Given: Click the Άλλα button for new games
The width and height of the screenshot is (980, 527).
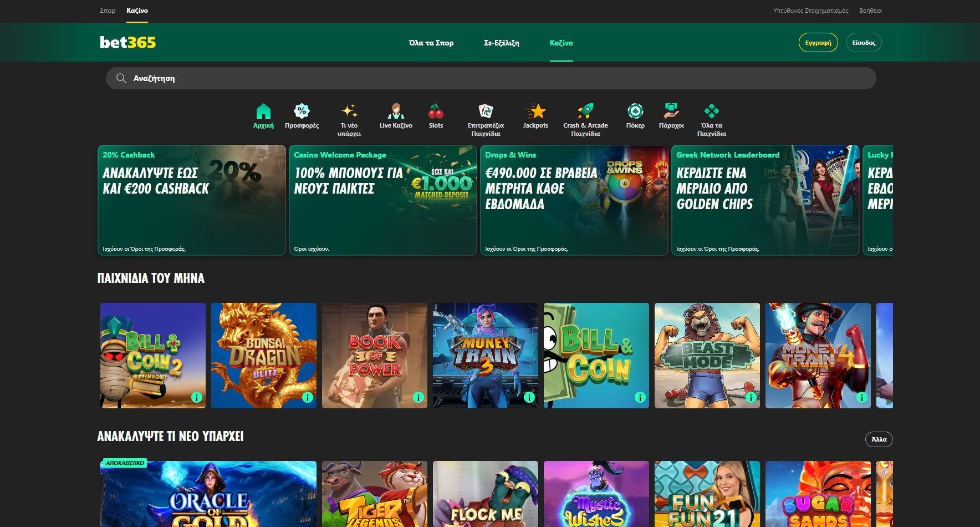Looking at the screenshot, I should point(879,439).
